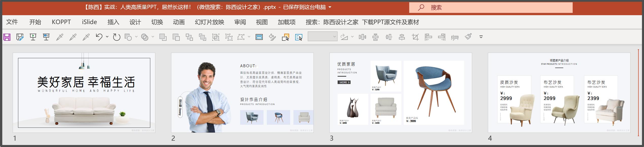Open the file title save-location dropdown

330,7
